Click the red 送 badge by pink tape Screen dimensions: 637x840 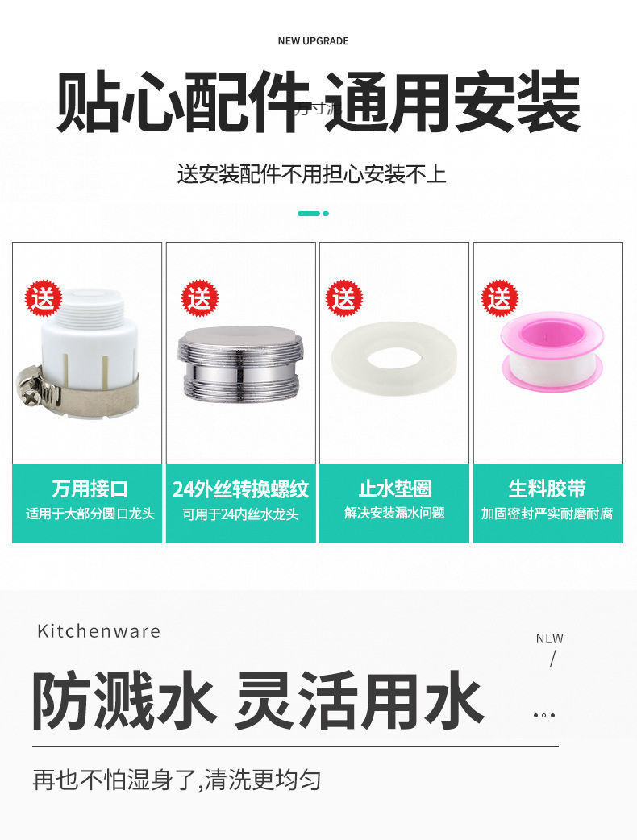[x=500, y=298]
